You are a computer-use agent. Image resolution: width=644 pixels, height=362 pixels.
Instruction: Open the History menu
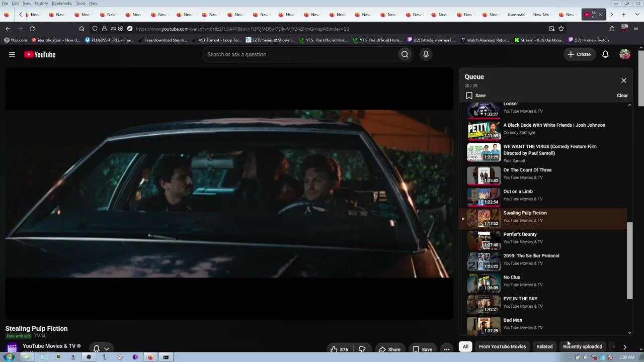[x=41, y=4]
